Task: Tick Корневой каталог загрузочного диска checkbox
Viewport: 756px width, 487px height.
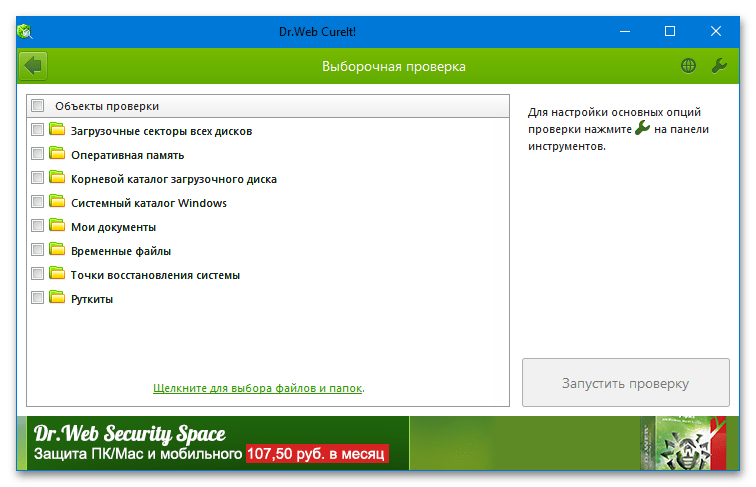Action: point(38,178)
